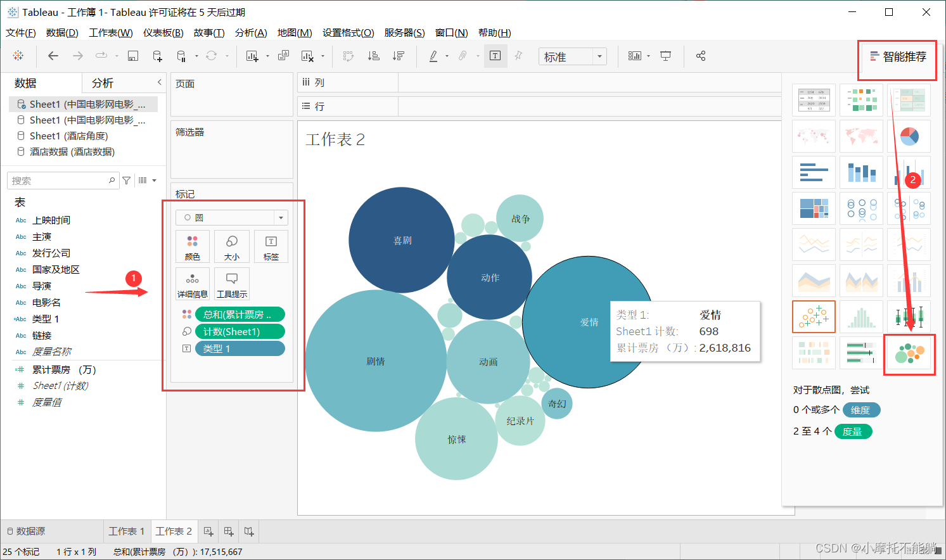Select the pie chart thumbnail in Show Me
The image size is (946, 560).
909,136
